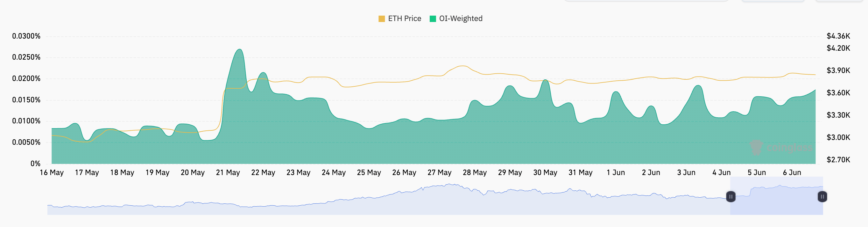The image size is (868, 227).
Task: Click the 6 Jun date label
Action: point(792,173)
